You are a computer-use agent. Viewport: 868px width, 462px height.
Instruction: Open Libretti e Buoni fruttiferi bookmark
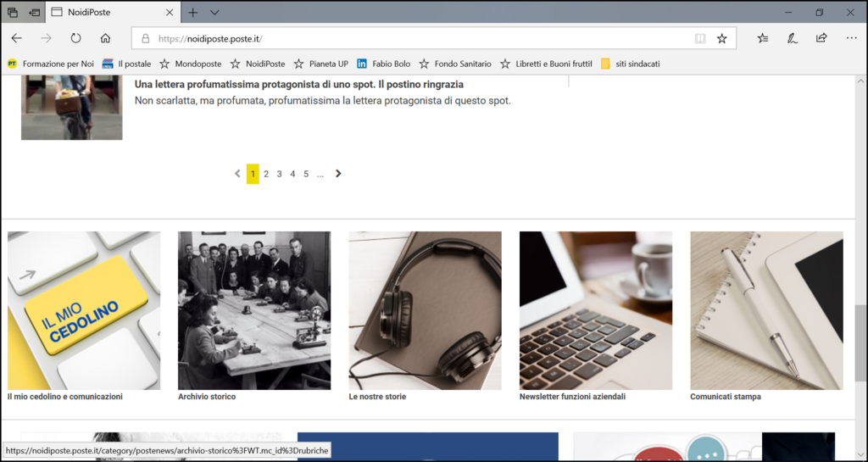click(546, 64)
